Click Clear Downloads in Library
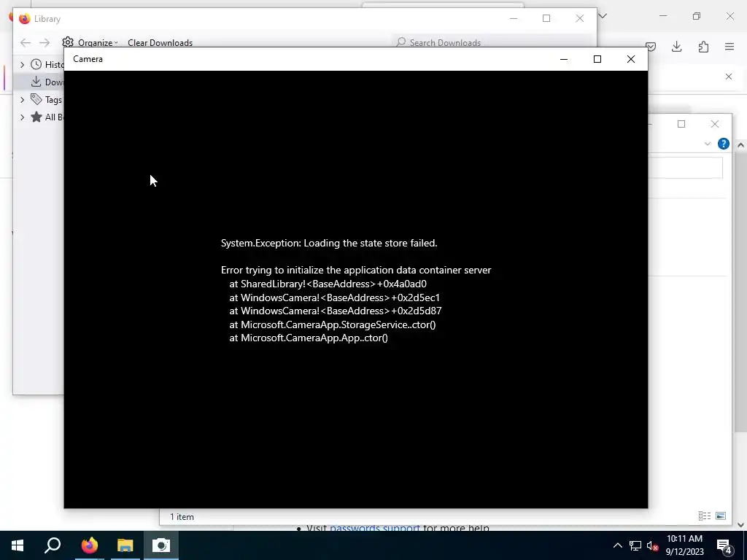Image resolution: width=747 pixels, height=560 pixels. click(x=160, y=43)
